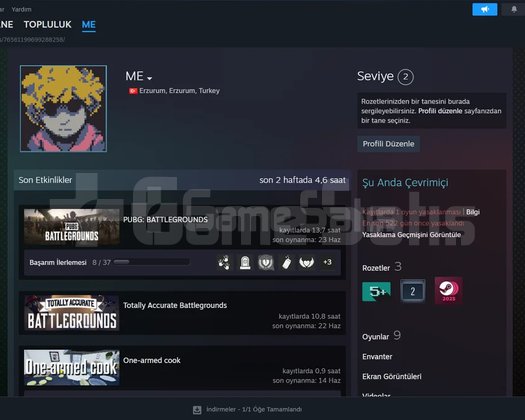Click the level 2 badge icon
Viewport: 525px width, 420px height.
tap(413, 291)
